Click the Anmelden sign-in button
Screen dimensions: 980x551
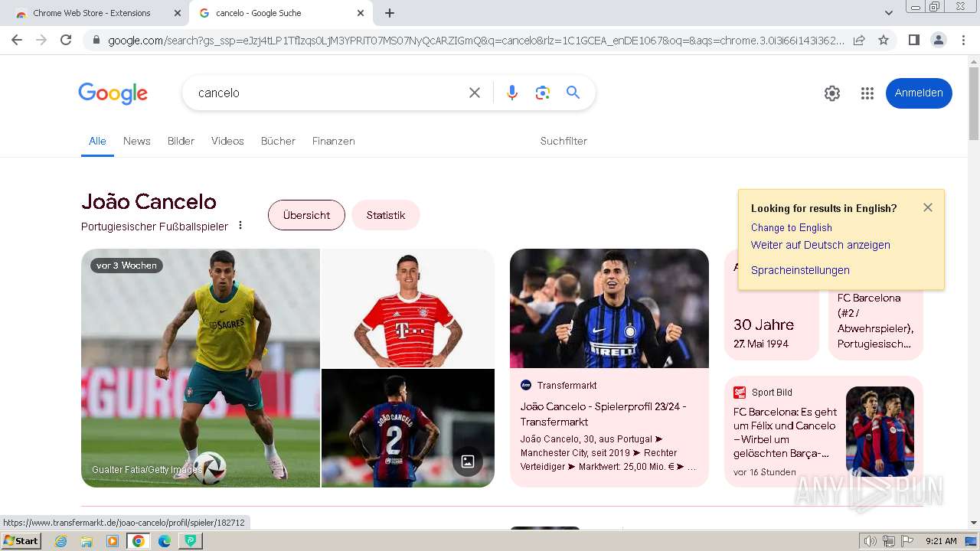click(x=919, y=93)
